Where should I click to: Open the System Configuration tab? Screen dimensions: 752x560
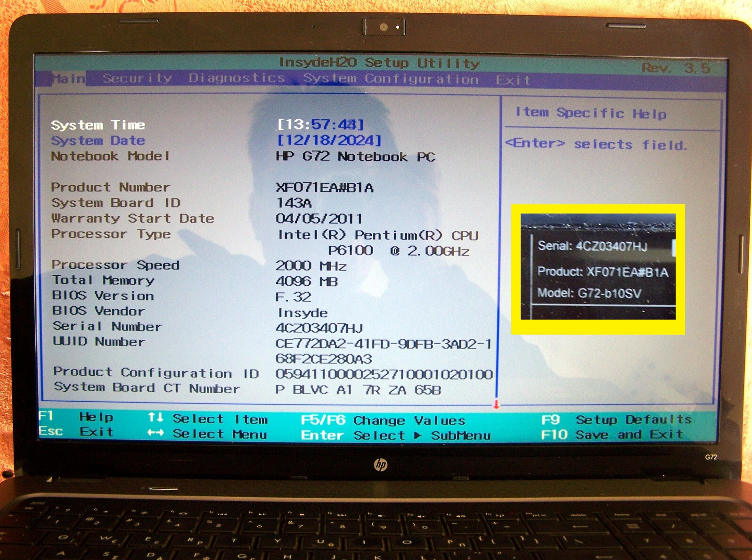pos(391,79)
